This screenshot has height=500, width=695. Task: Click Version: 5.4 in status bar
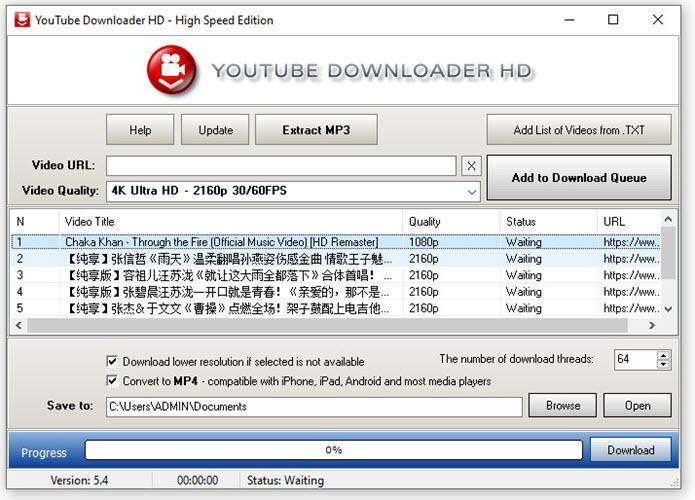(79, 480)
